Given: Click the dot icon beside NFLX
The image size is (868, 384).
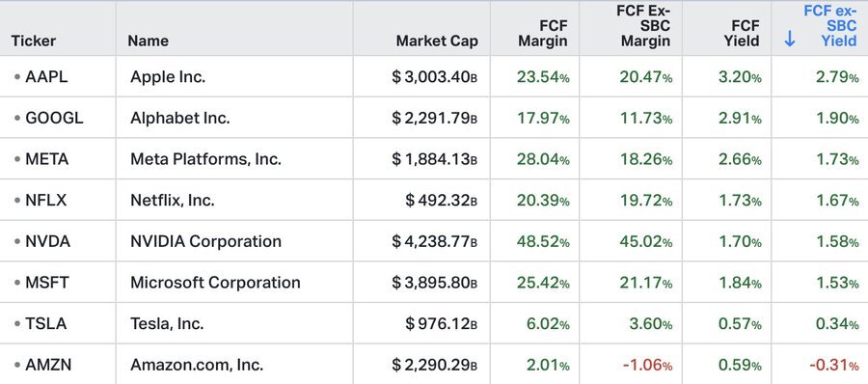Looking at the screenshot, I should (17, 200).
